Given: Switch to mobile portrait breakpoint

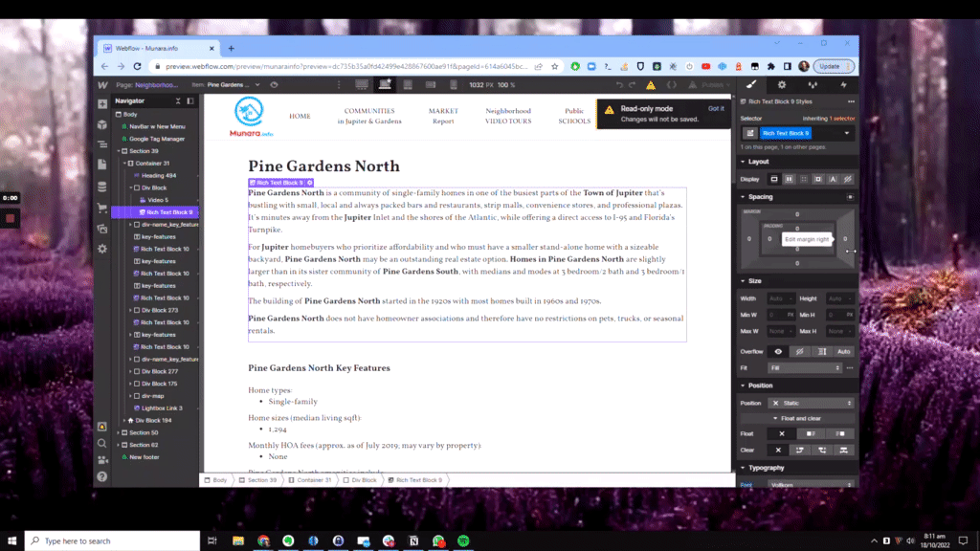Looking at the screenshot, I should click(x=453, y=84).
